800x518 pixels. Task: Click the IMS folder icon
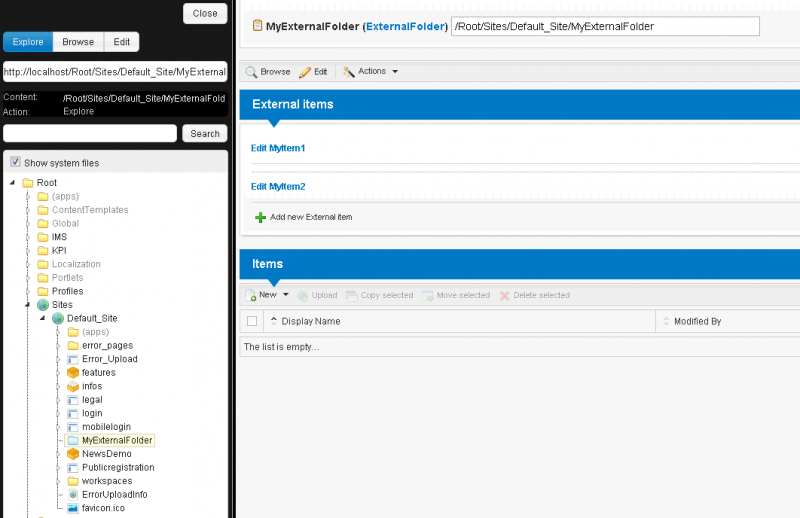pos(43,237)
